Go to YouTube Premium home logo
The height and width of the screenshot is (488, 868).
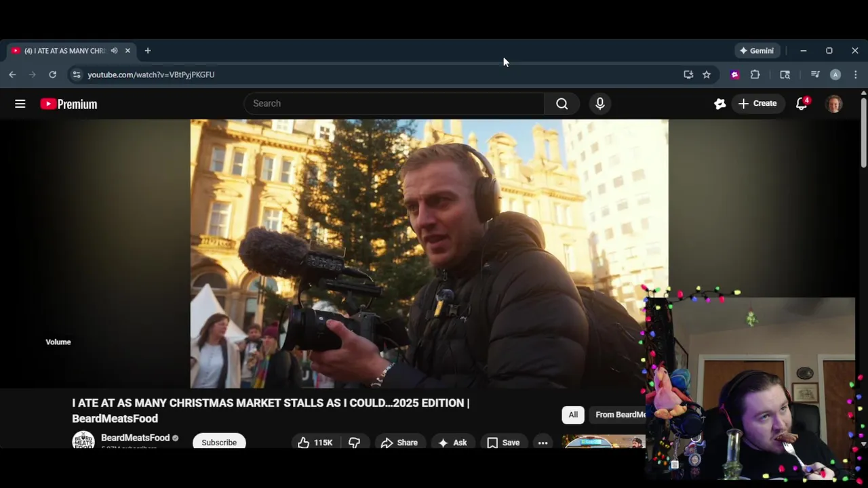[68, 104]
